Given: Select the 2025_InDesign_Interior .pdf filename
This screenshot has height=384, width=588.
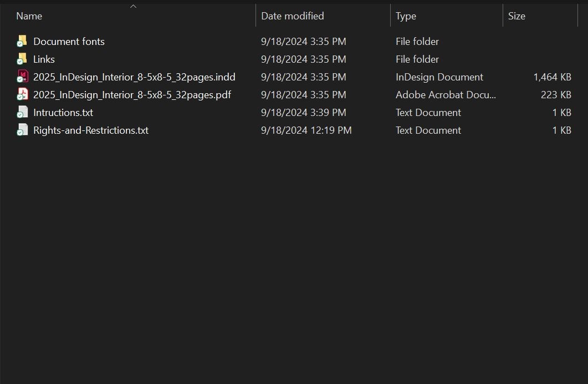Looking at the screenshot, I should pos(132,94).
